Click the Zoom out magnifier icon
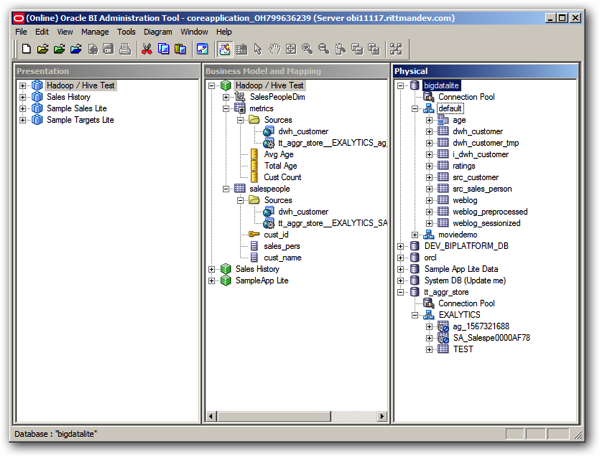The image size is (600, 457). [x=324, y=49]
